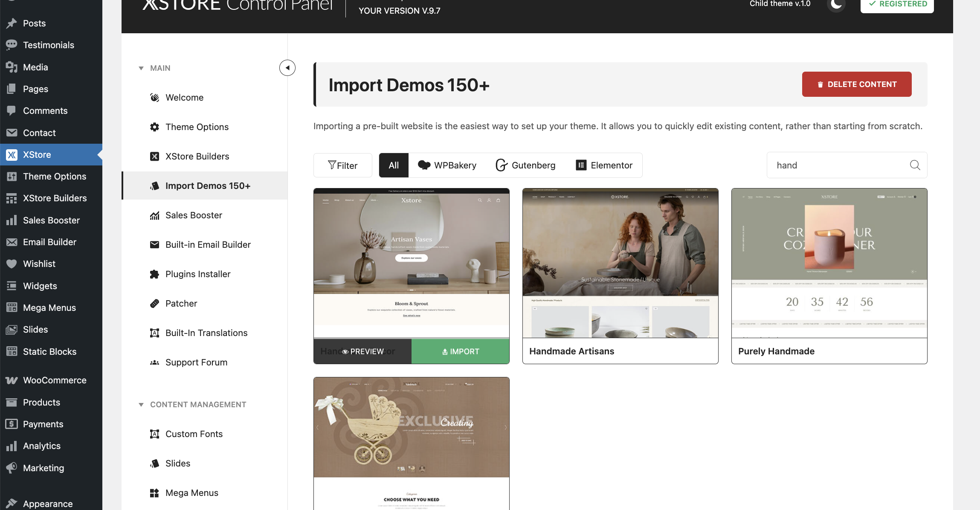Open WooCommerce in admin sidebar

(x=54, y=380)
